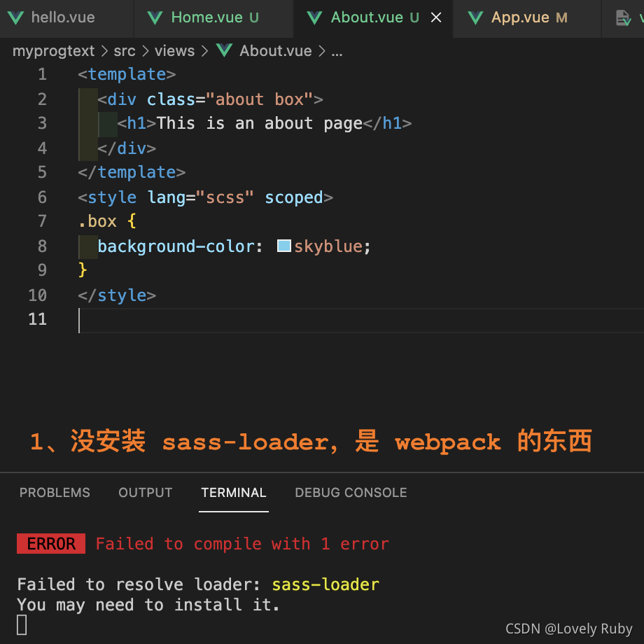Click the closing </style> tag
Screen dimensions: 644x644
click(x=117, y=295)
